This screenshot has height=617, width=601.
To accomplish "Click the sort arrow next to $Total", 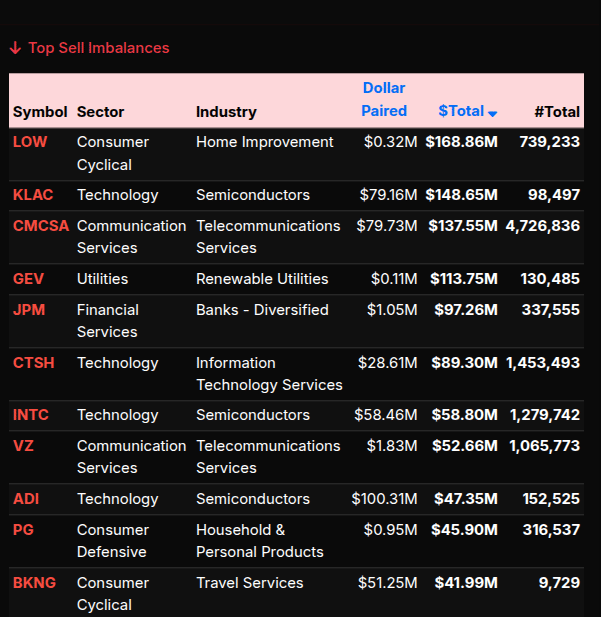I will [x=492, y=113].
